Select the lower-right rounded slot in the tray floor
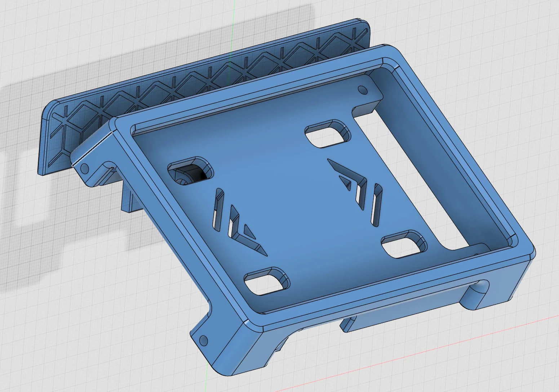 tap(404, 244)
